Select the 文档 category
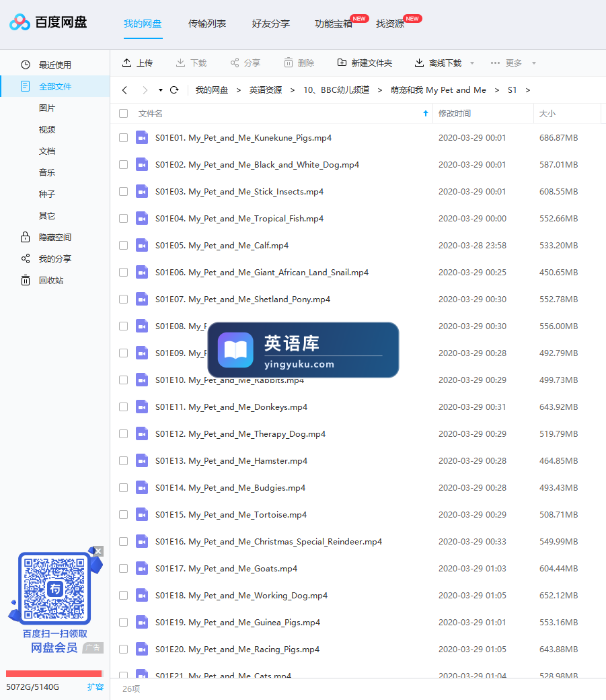Screen dimensions: 606x700 tap(47, 151)
